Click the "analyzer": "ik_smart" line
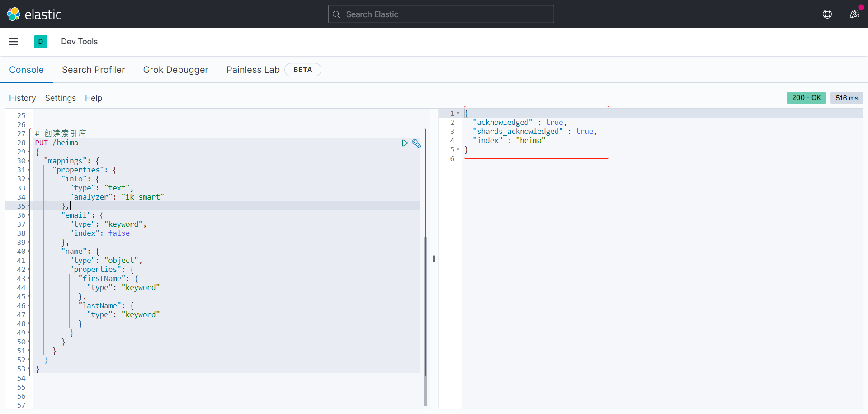The width and height of the screenshot is (868, 414). tap(117, 197)
